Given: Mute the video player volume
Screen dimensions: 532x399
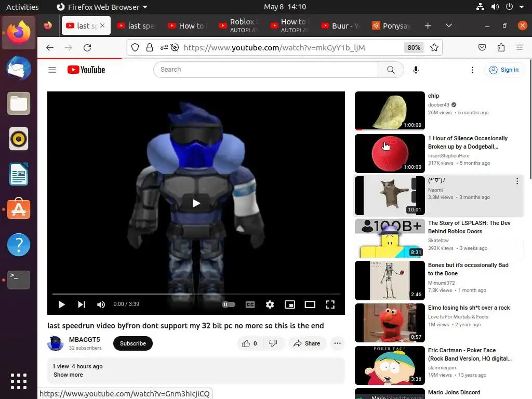Looking at the screenshot, I should coord(101,304).
